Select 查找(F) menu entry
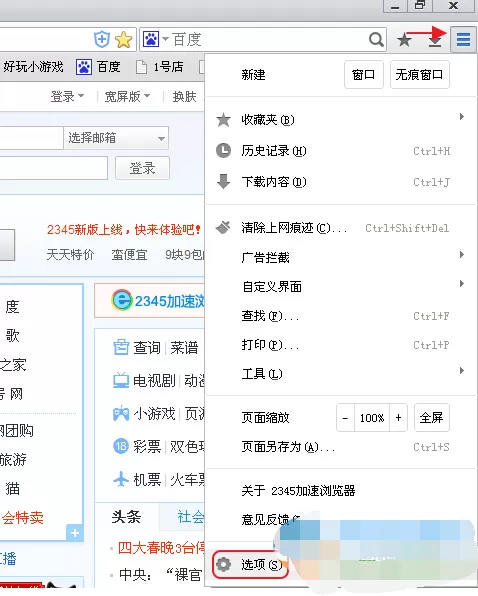Viewport: 478px width, 596px height. point(341,315)
